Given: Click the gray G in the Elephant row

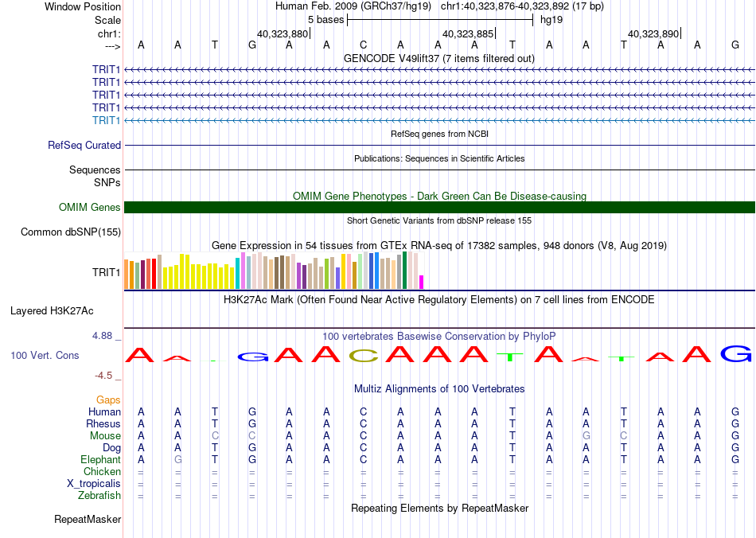Looking at the screenshot, I should tap(178, 459).
